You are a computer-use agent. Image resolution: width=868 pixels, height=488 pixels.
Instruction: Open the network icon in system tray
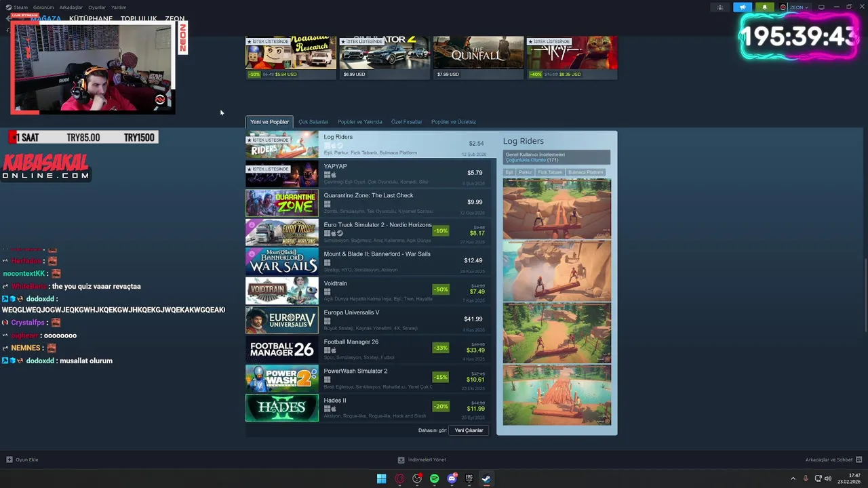(x=817, y=479)
